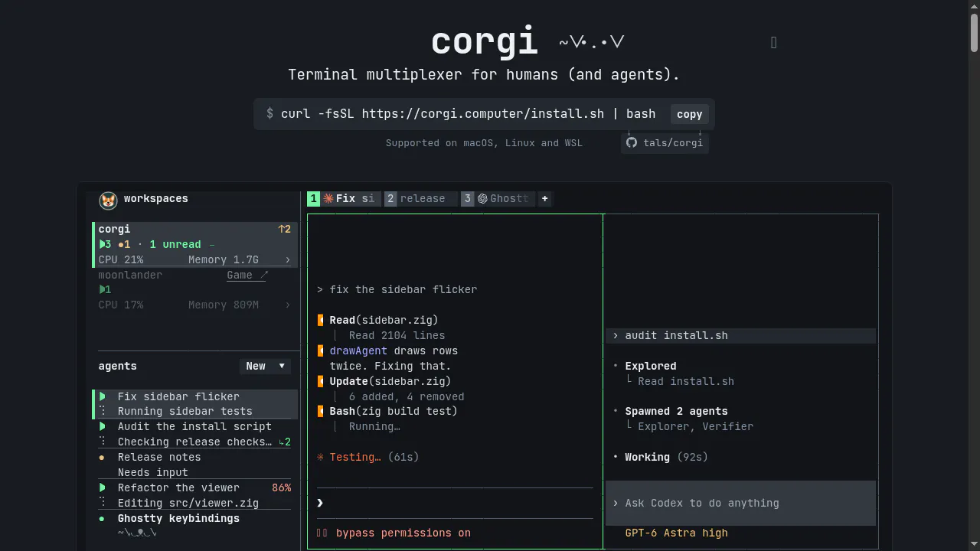
Task: Click the orange dot beside Release notes
Action: coord(102,457)
